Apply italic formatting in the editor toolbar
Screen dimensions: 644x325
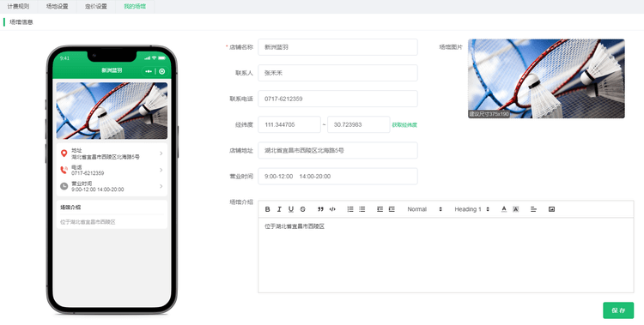click(279, 209)
